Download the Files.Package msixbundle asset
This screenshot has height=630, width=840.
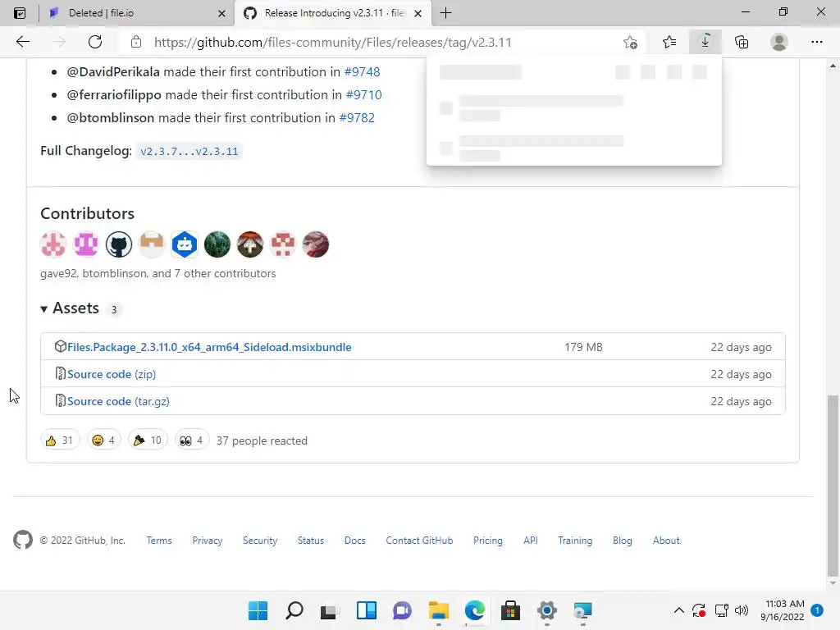(209, 347)
